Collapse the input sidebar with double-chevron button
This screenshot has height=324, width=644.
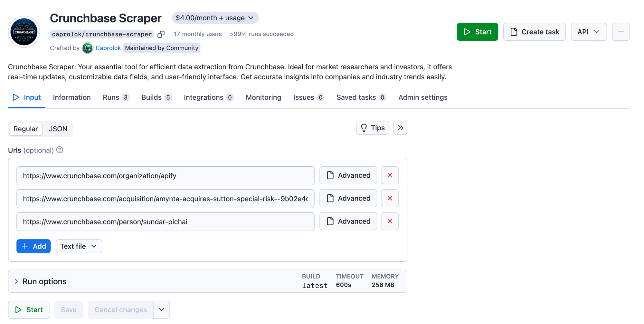400,128
